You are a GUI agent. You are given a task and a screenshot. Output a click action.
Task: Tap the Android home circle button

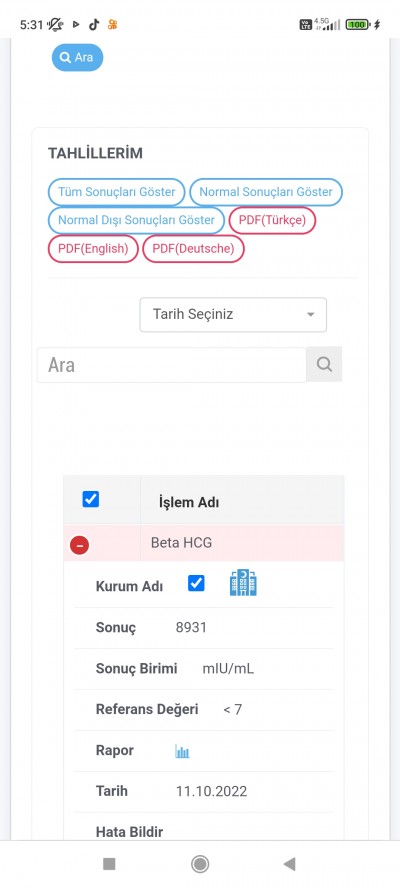click(200, 864)
